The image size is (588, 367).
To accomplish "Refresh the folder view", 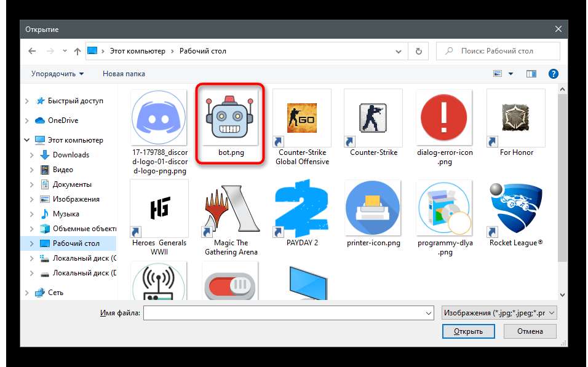I will (419, 52).
